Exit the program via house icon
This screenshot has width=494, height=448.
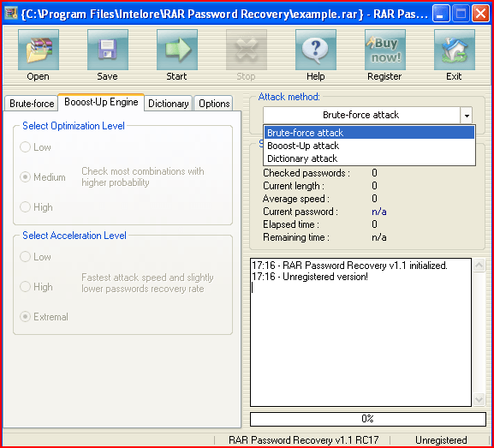[x=455, y=50]
